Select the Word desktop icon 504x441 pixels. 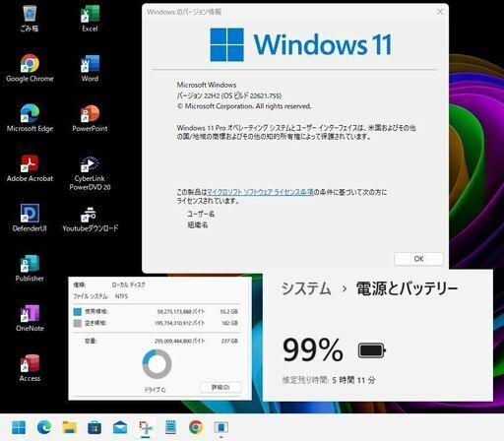point(90,69)
